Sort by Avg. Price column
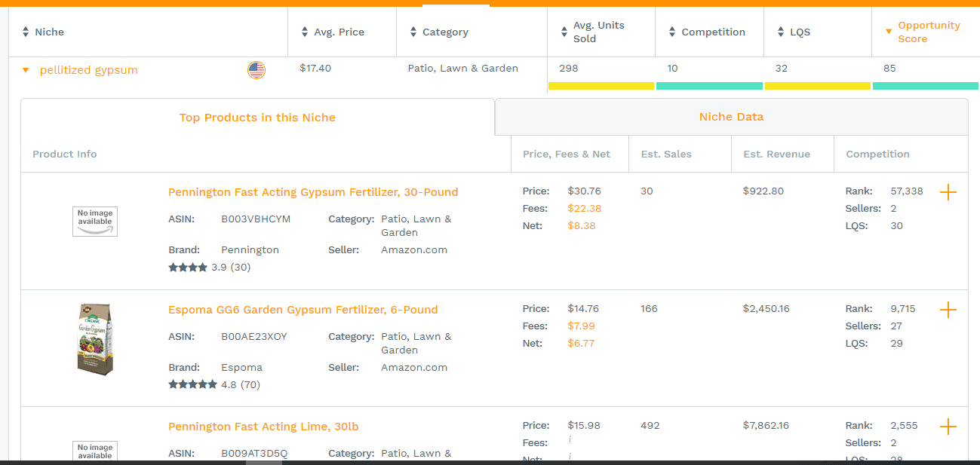The image size is (980, 465). [305, 32]
